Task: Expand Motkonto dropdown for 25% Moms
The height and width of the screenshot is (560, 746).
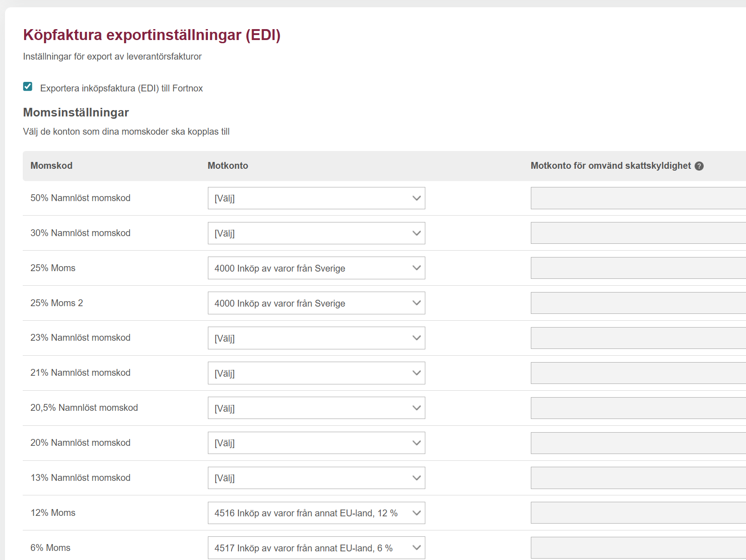Action: click(x=316, y=268)
